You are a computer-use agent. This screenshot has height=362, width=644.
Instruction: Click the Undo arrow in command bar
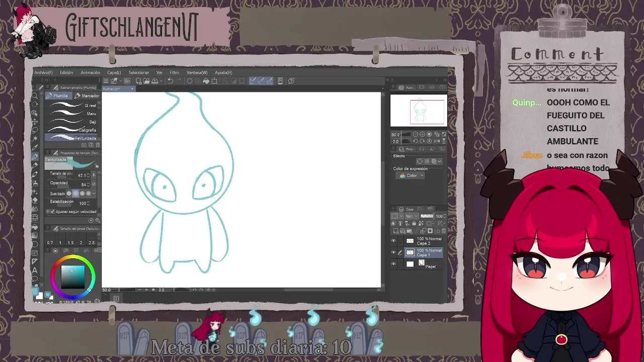pos(170,81)
